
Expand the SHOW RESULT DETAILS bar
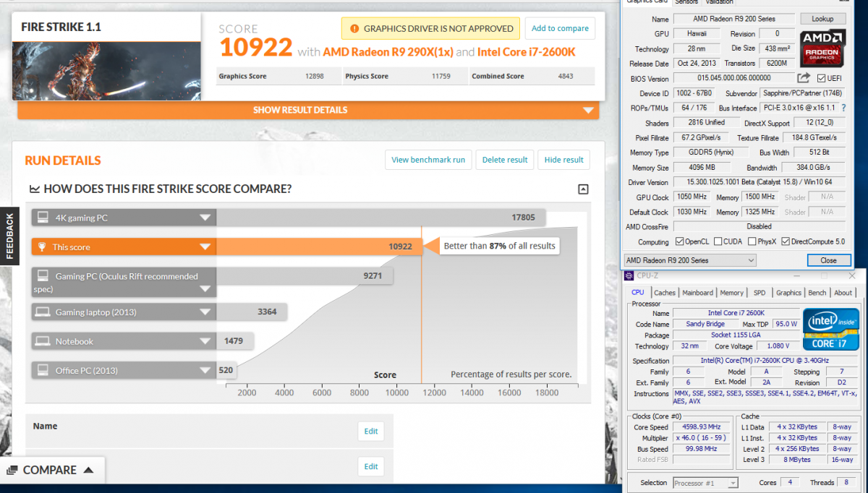308,111
